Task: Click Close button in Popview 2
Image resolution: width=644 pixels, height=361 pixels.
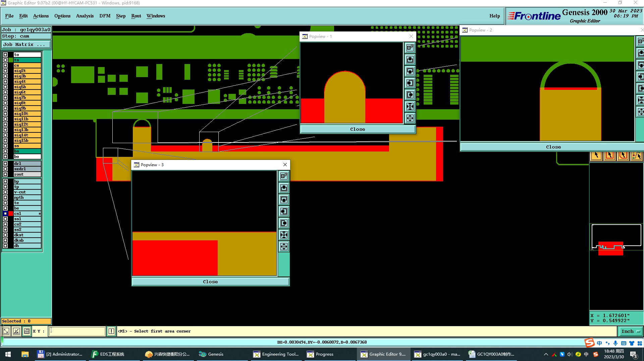Action: point(553,147)
